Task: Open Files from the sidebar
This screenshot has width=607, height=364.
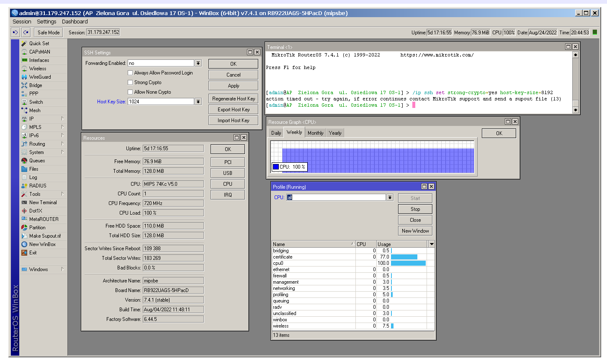Action: tap(33, 169)
